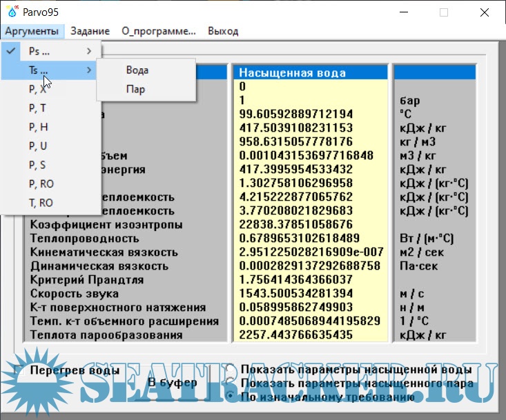Select Показать параметры насыщенного пара radio button
Viewport: 506px width, 420px height.
point(231,383)
